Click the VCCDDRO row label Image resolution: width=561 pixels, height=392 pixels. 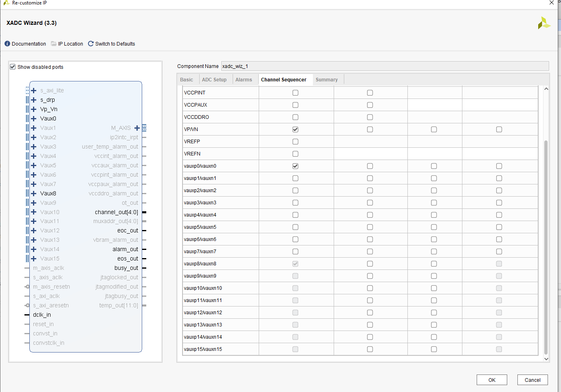tap(196, 117)
